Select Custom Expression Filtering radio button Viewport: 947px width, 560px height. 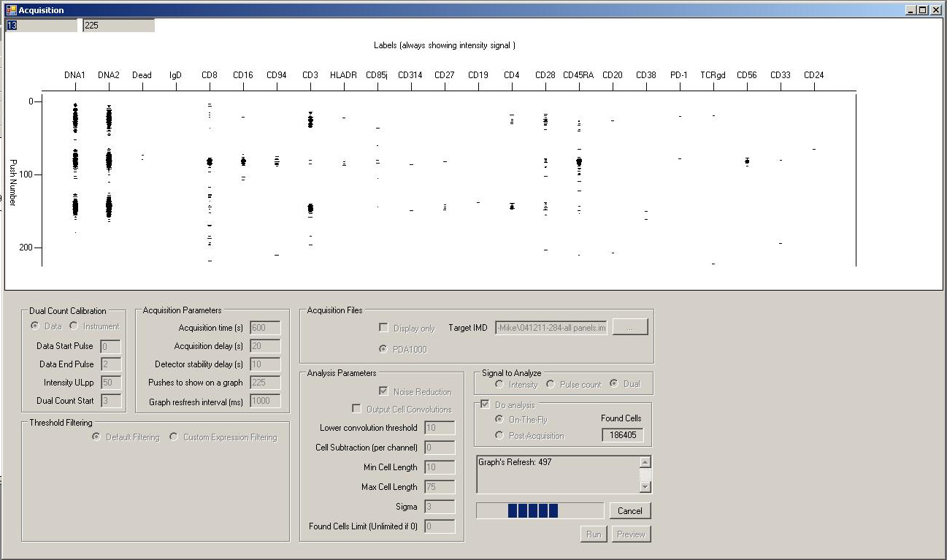tap(174, 437)
